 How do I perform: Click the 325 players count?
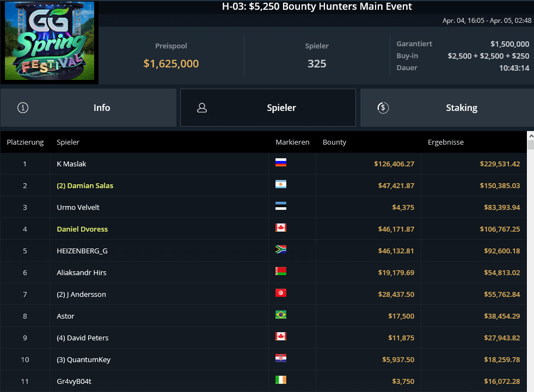click(317, 64)
